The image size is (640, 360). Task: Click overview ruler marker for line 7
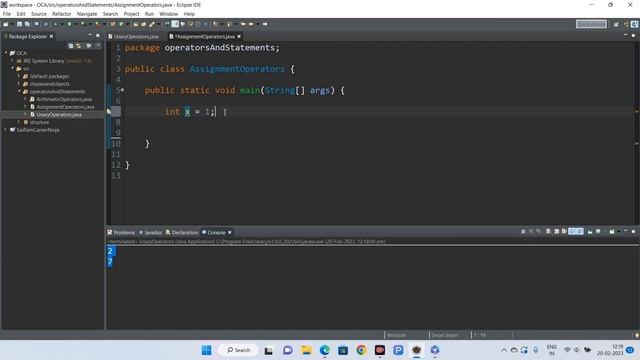636,111
